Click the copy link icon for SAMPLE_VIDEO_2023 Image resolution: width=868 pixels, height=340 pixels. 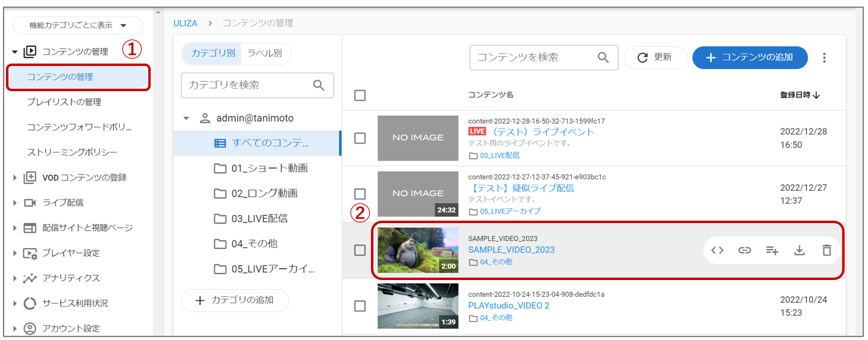744,251
